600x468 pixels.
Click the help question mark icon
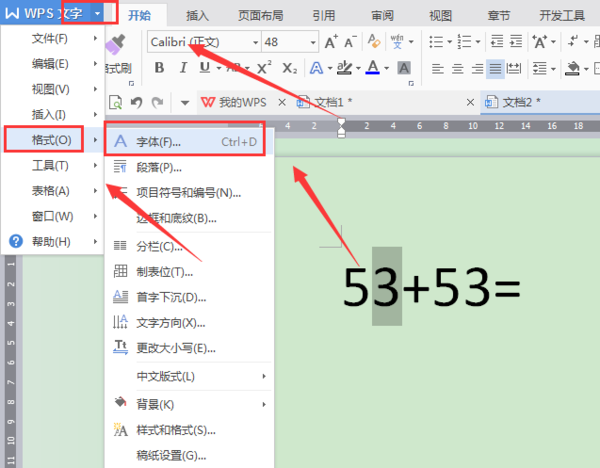(x=16, y=241)
